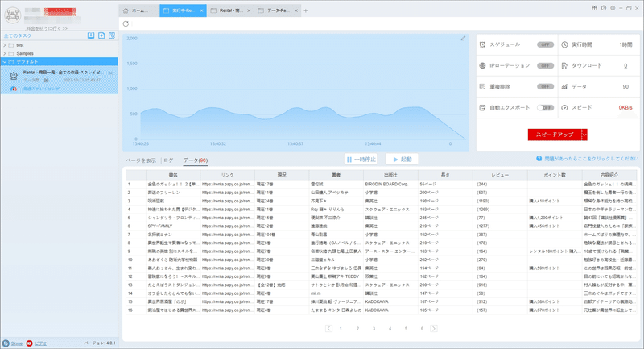Click the edit pencil icon on chart
The image size is (644, 349).
[463, 38]
